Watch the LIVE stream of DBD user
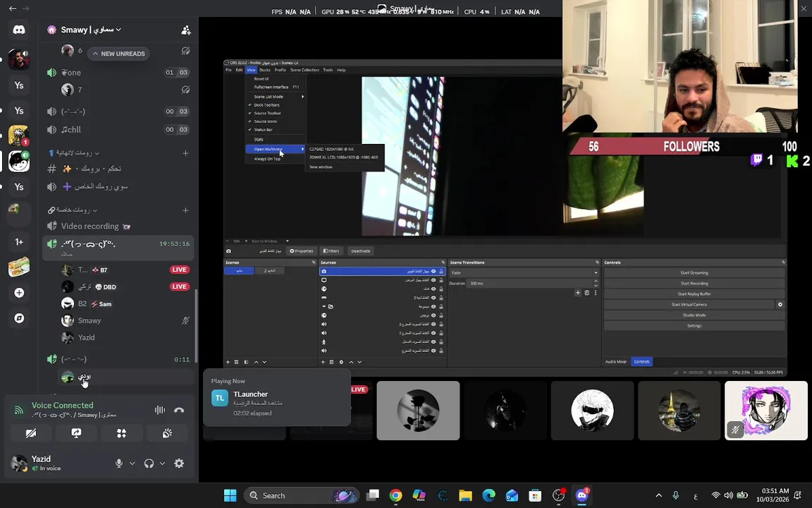This screenshot has height=508, width=812. pos(179,286)
